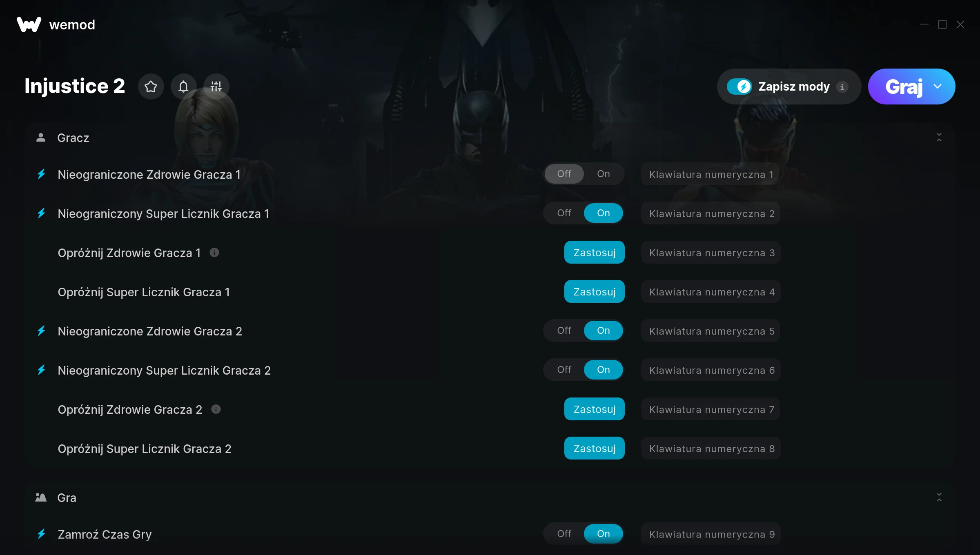Add Injustice 2 to favorites with star icon
Image resolution: width=980 pixels, height=555 pixels.
pyautogui.click(x=151, y=87)
